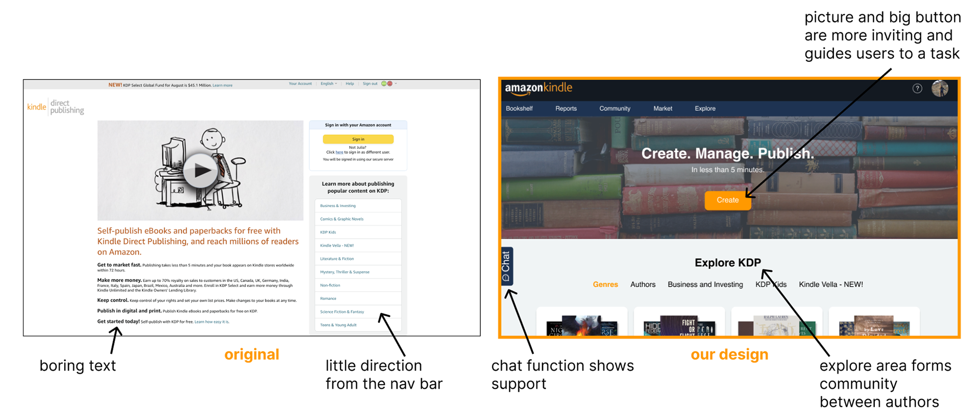Open the Mystery, Thriller & Suspense category
980x420 pixels.
(x=358, y=272)
